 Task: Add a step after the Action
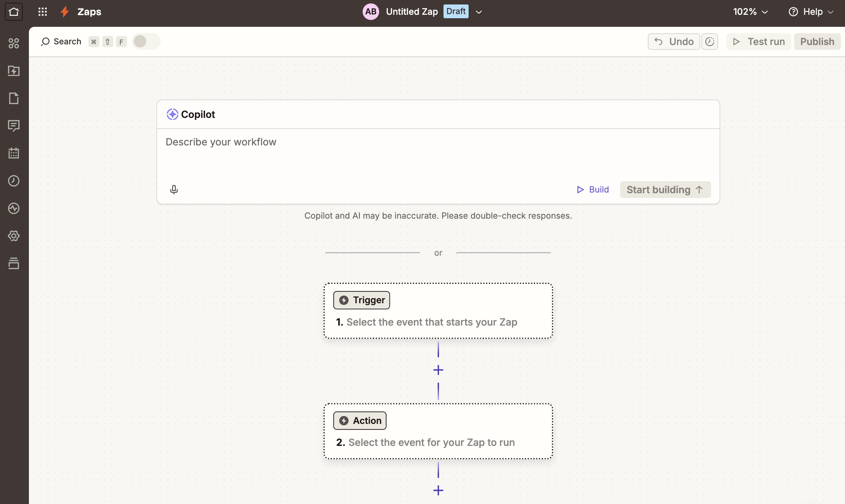438,490
